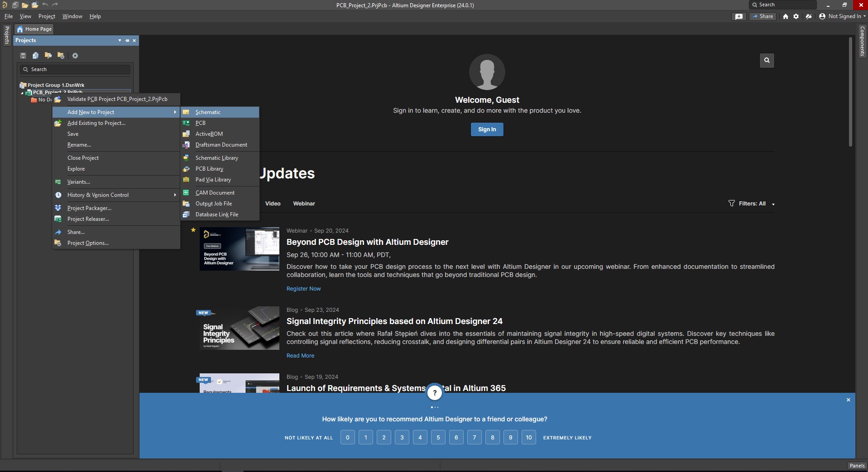Open the Register Now link
868x472 pixels.
[303, 289]
